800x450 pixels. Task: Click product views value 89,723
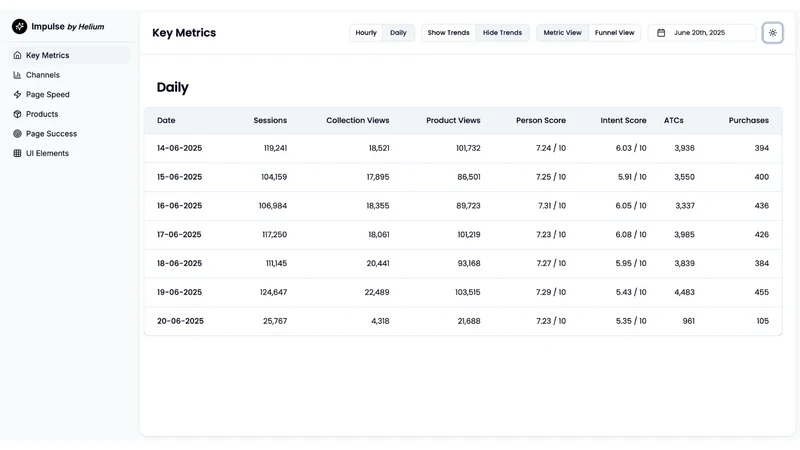pos(468,206)
